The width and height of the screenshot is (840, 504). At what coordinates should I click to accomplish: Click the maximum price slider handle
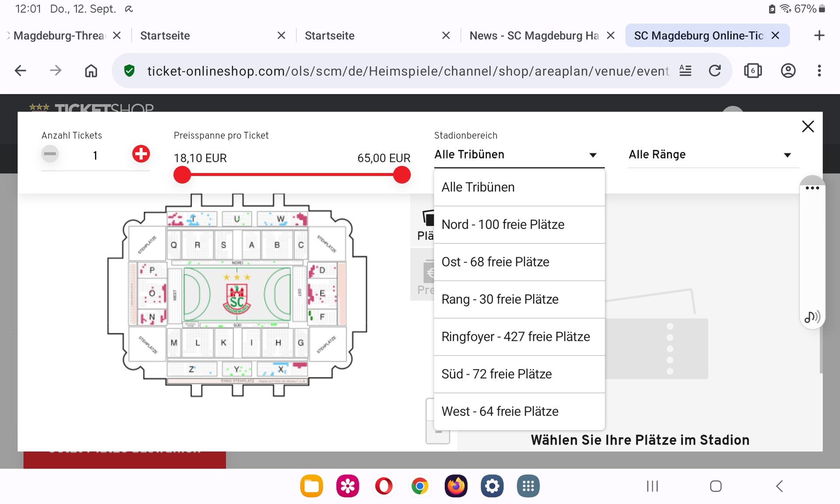click(402, 175)
